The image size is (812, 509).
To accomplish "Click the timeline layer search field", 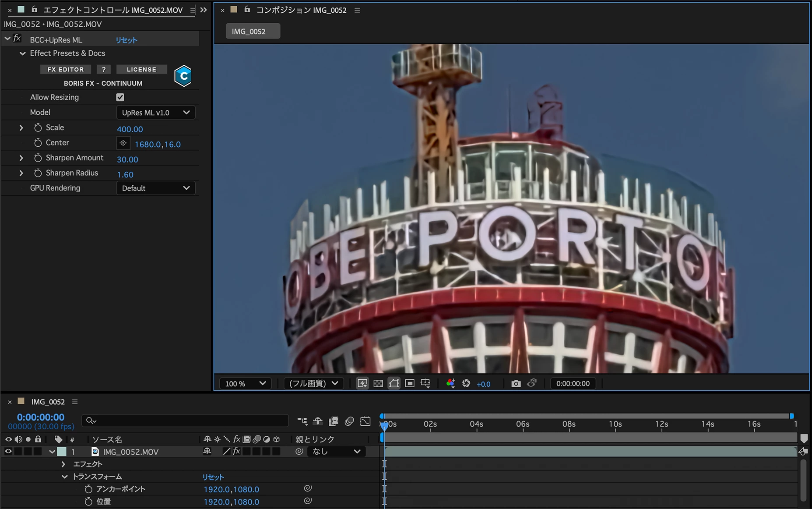I will 185,421.
